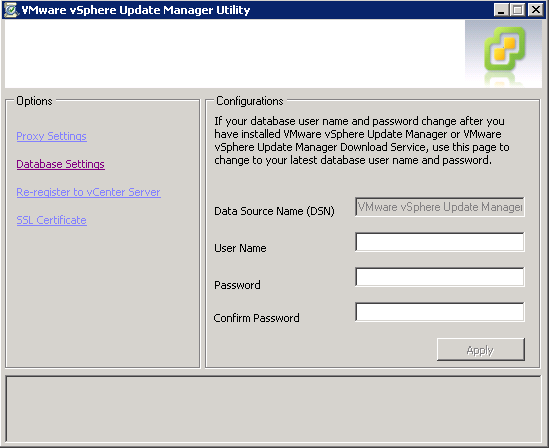Click the Apply button
Image resolution: width=549 pixels, height=448 pixels.
[x=481, y=349]
